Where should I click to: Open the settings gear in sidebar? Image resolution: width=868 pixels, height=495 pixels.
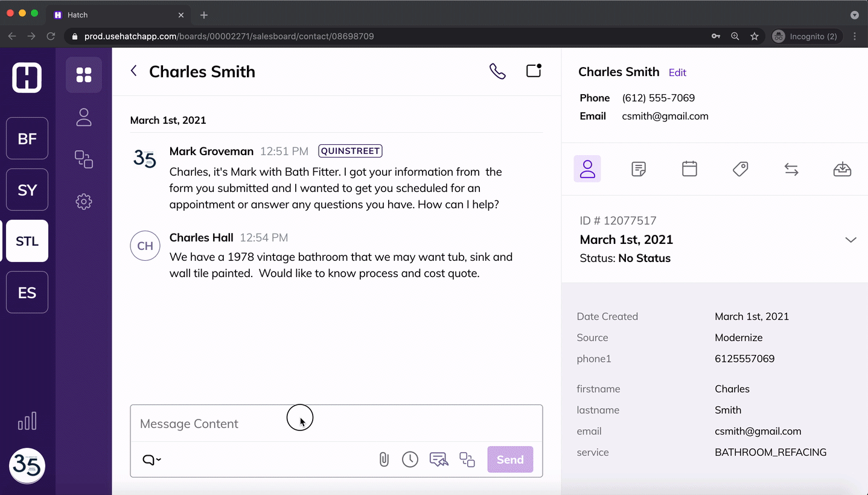pos(84,202)
